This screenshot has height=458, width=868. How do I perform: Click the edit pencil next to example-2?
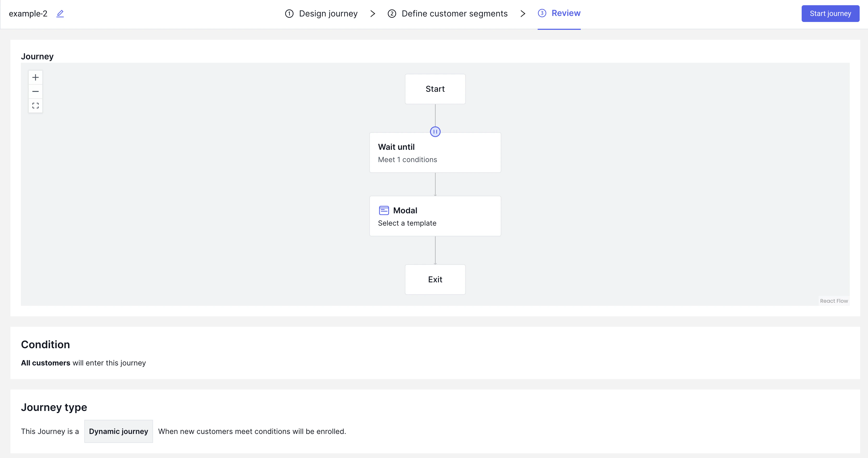(x=60, y=14)
